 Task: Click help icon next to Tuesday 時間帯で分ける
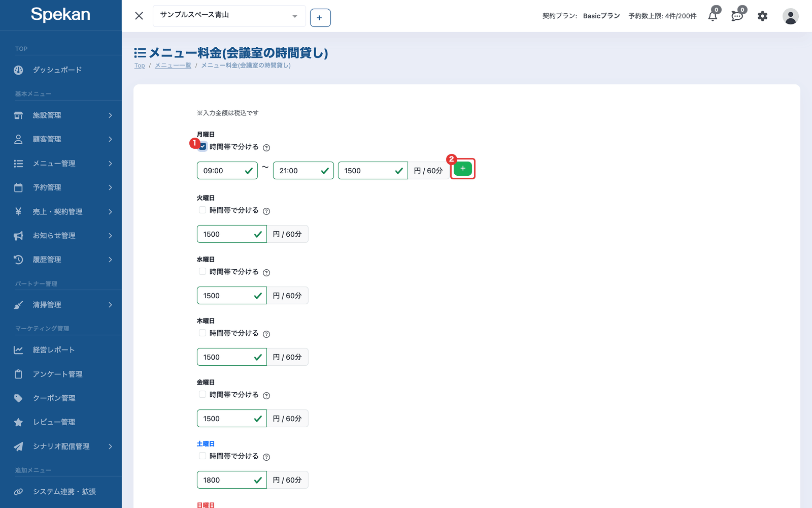(266, 211)
